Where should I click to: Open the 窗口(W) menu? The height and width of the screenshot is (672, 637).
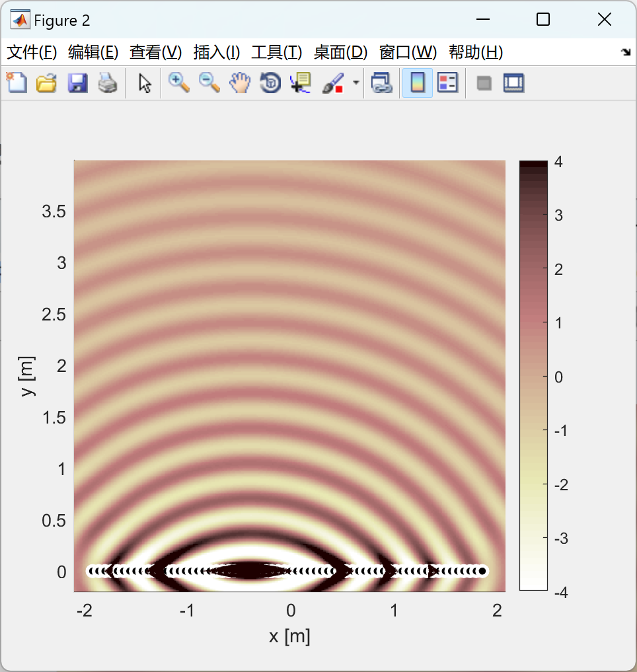coord(408,52)
